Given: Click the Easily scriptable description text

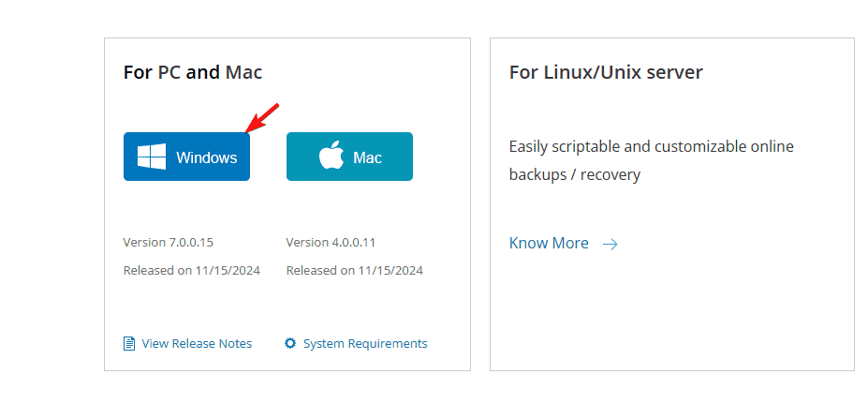Looking at the screenshot, I should pos(652,160).
